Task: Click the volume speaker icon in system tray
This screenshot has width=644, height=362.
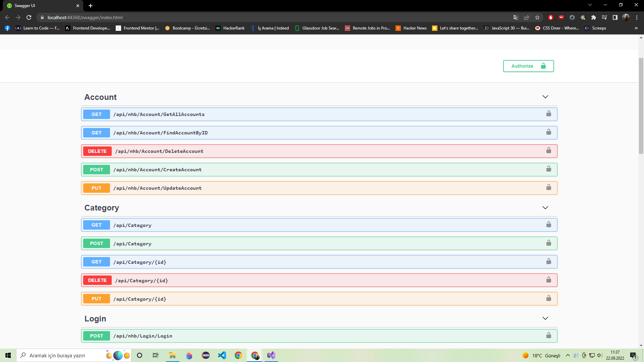Action: [599, 355]
